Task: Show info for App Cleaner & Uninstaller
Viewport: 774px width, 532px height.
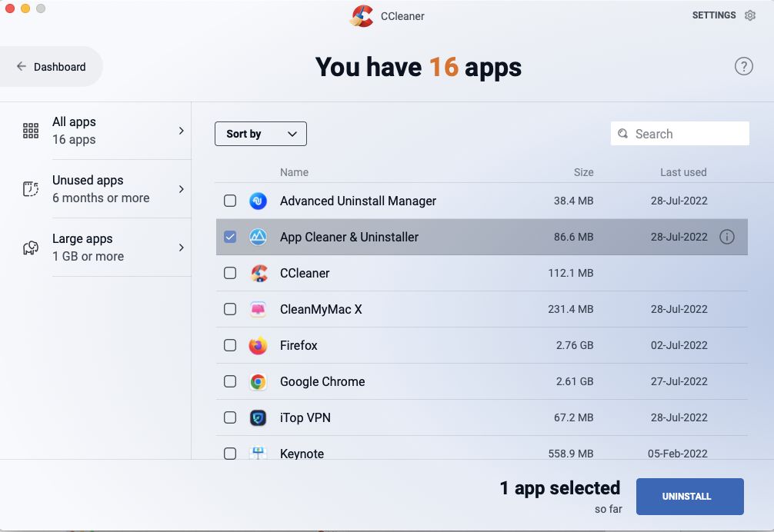Action: click(726, 237)
